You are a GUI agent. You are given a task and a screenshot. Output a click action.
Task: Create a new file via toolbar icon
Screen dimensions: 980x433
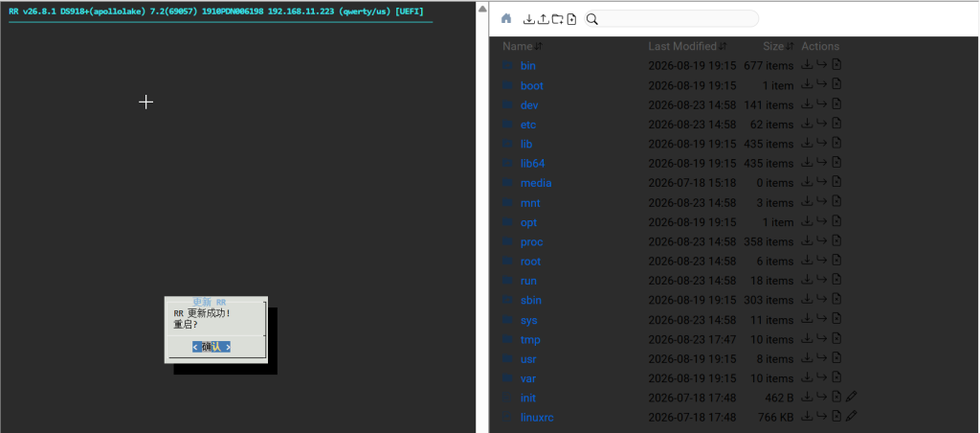[x=571, y=19]
